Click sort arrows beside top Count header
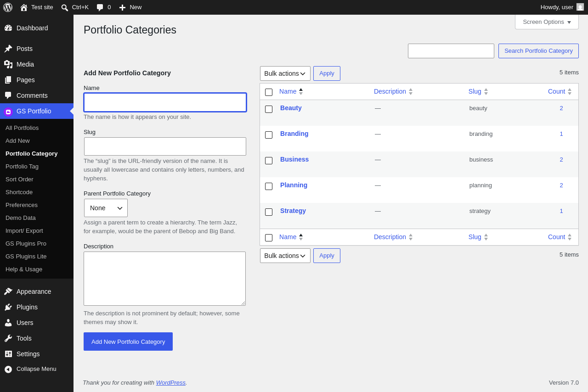Viewport: 588px width, 392px height. point(570,91)
